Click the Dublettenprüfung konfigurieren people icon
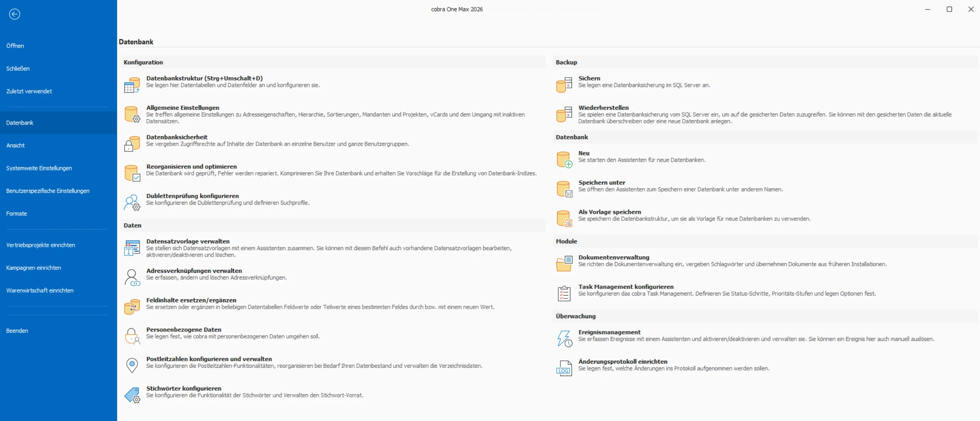980x421 pixels. coord(132,203)
